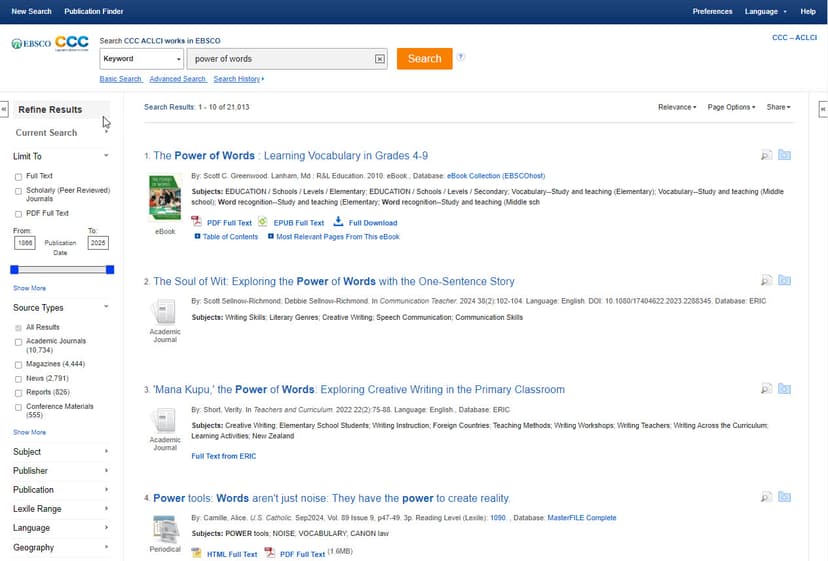Click the CCC logo

pyautogui.click(x=72, y=42)
